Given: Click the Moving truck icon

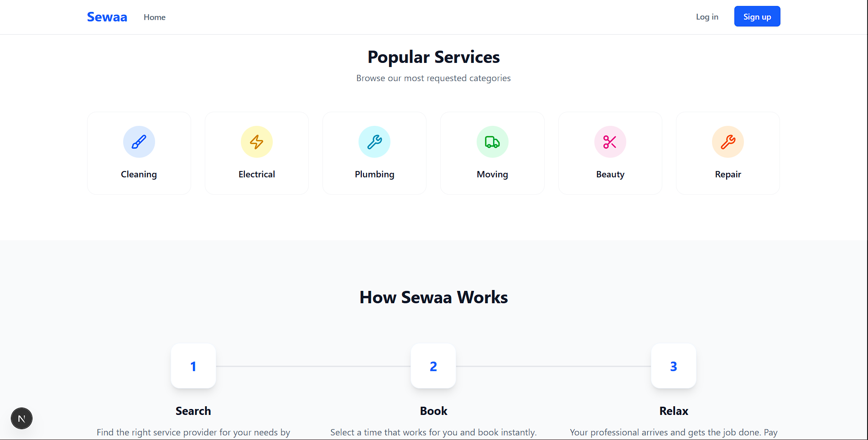Looking at the screenshot, I should coord(492,141).
